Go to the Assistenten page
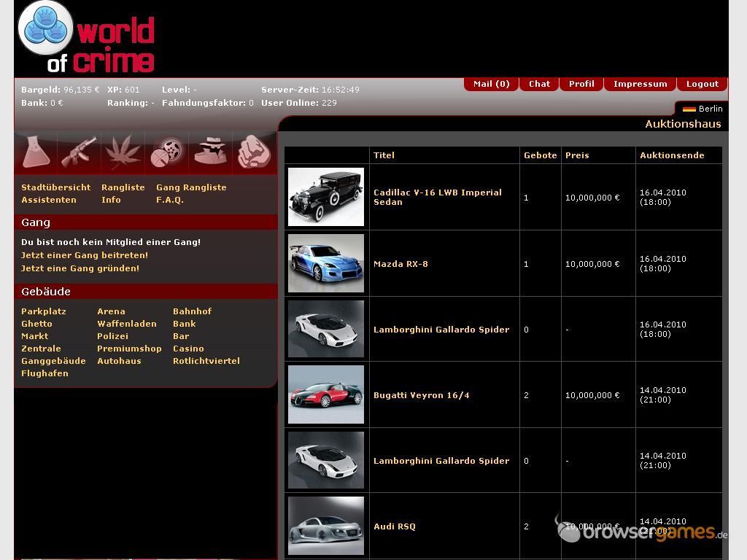The width and height of the screenshot is (747, 560). [49, 200]
